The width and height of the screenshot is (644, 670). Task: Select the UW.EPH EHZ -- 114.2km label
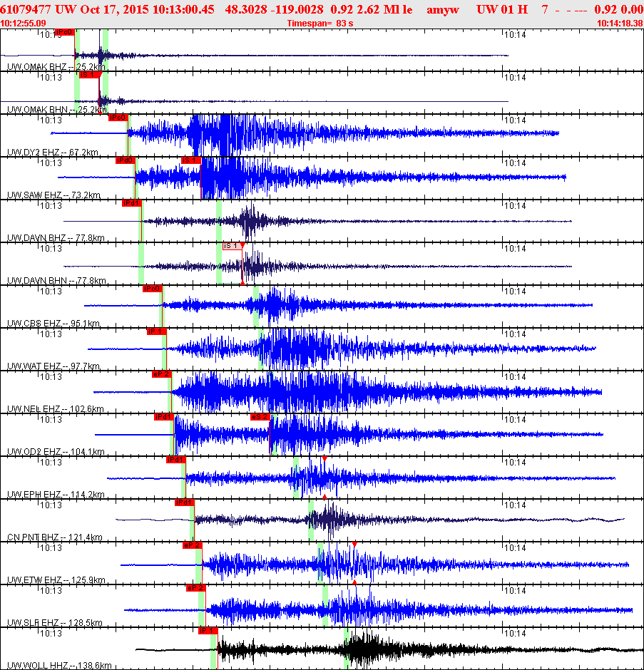pyautogui.click(x=56, y=494)
